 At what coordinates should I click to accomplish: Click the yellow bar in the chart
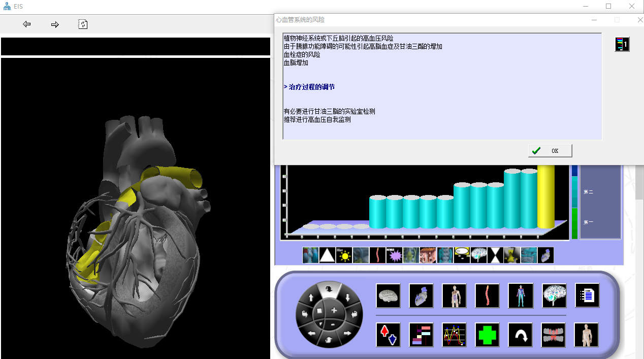pyautogui.click(x=545, y=197)
